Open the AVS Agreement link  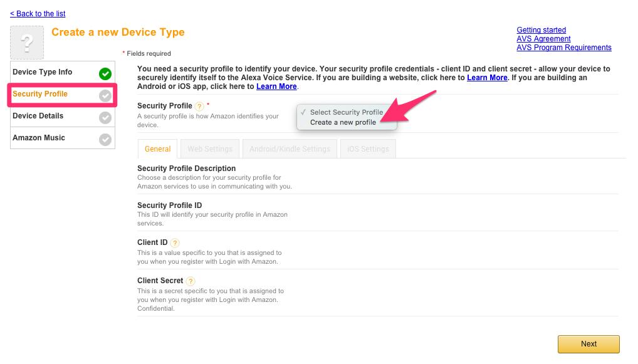tap(543, 39)
